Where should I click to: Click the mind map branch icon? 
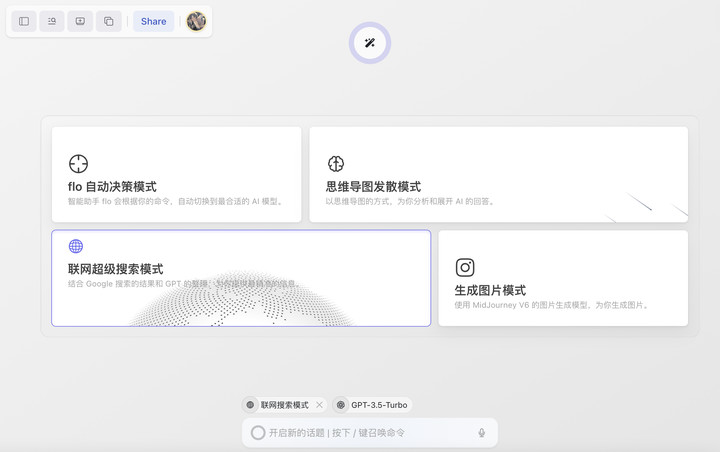click(x=336, y=164)
